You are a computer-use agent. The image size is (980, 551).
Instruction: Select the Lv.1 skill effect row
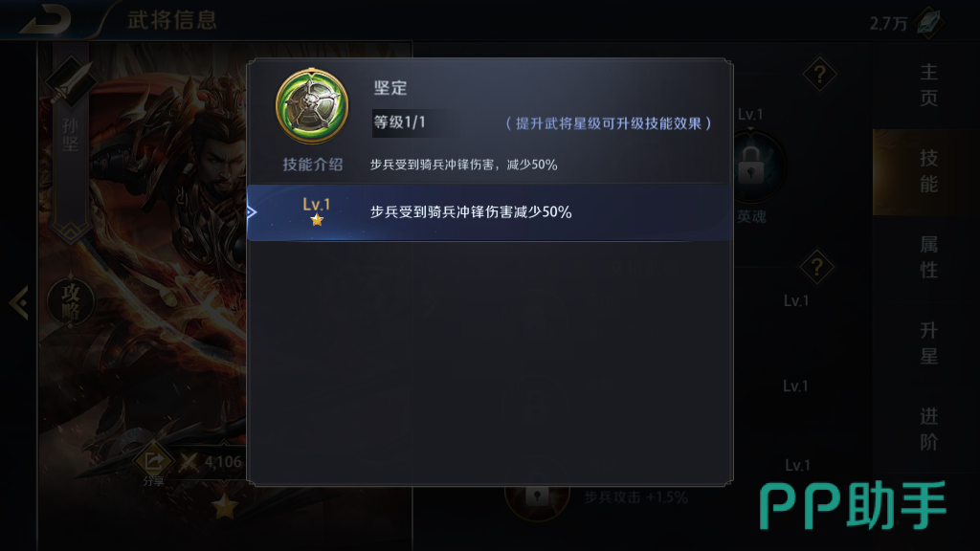click(490, 212)
